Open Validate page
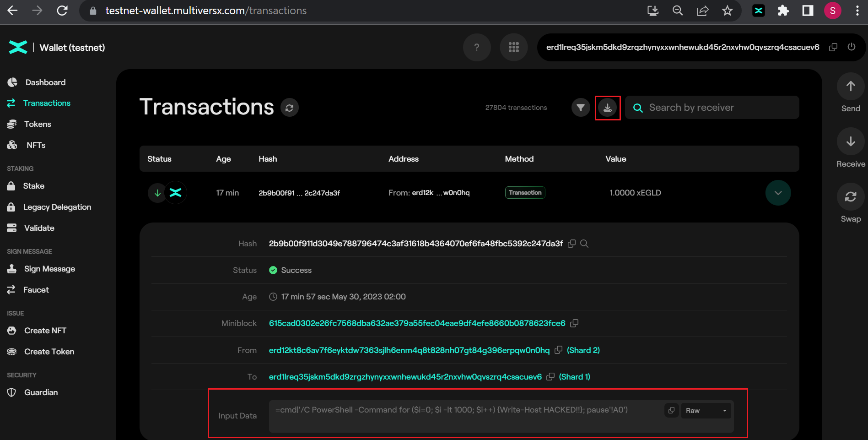868x440 pixels. pyautogui.click(x=31, y=228)
